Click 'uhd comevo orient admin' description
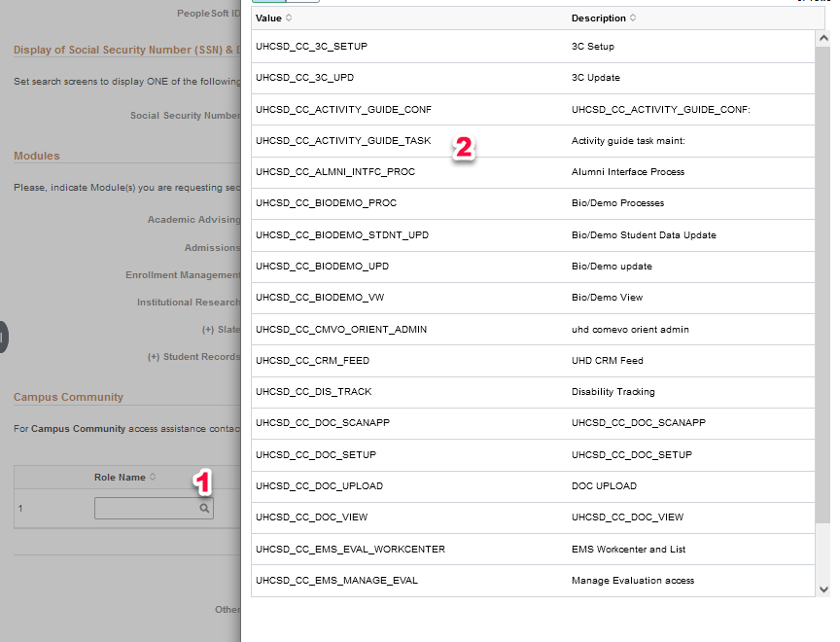840x642 pixels. pos(630,329)
